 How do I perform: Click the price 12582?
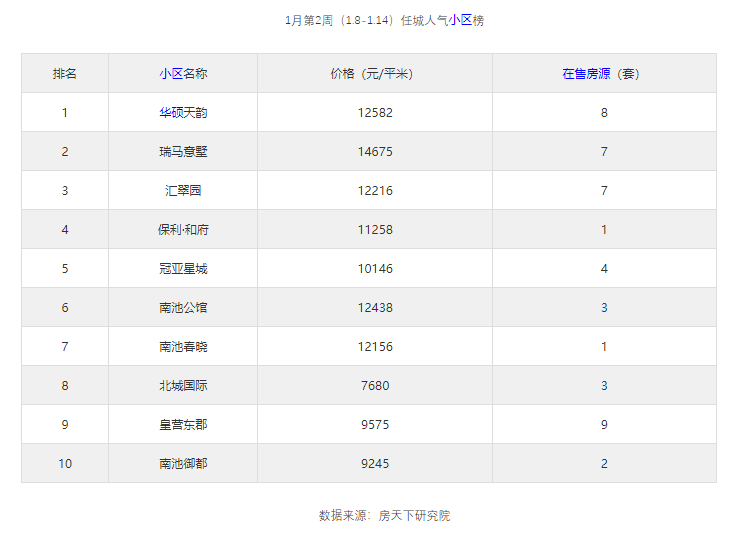point(375,112)
